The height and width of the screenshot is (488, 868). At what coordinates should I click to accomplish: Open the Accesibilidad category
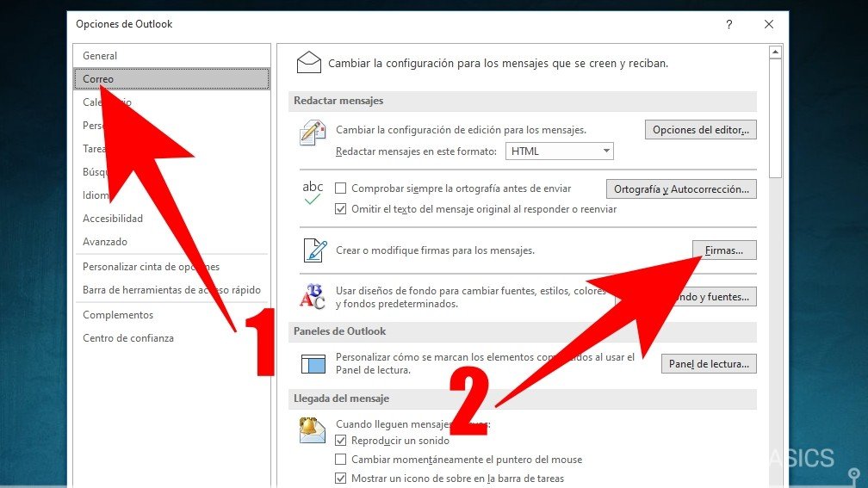[171, 219]
